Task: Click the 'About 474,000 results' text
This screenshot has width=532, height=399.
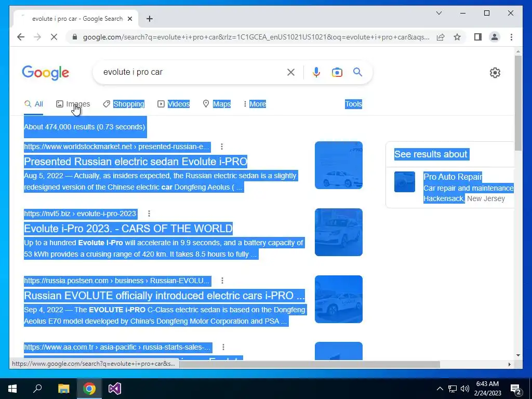Action: (x=85, y=127)
